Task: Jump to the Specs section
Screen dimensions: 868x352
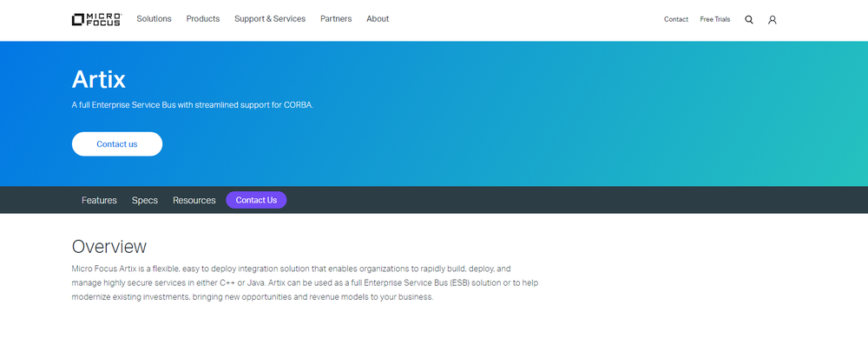Action: [144, 200]
